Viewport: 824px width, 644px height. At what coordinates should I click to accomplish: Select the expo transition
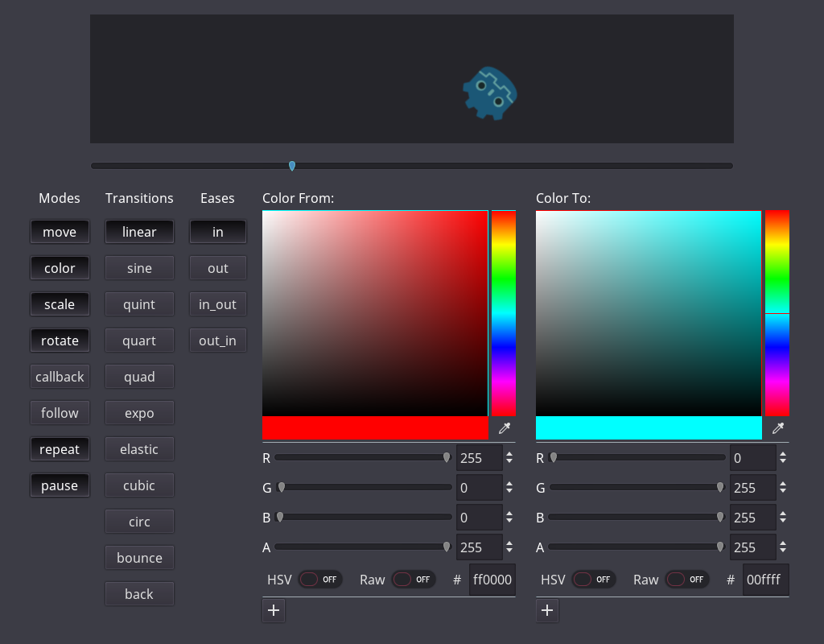point(139,413)
